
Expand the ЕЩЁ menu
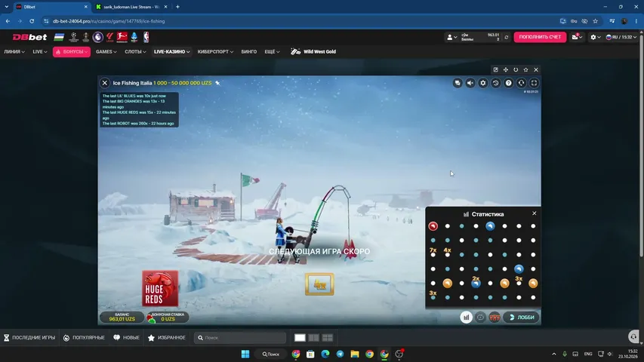pos(272,52)
